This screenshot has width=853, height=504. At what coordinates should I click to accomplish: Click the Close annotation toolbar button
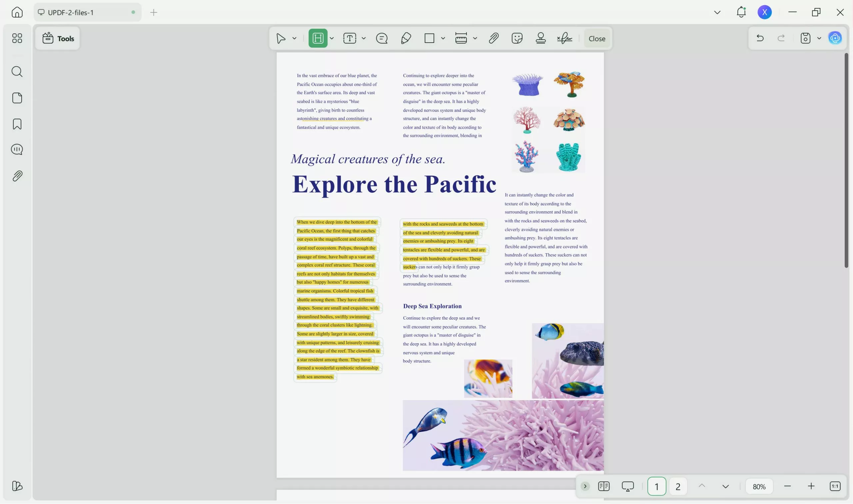tap(597, 39)
